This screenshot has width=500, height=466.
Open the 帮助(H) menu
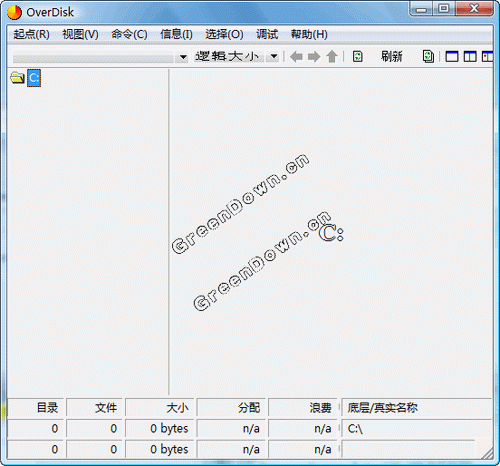309,34
